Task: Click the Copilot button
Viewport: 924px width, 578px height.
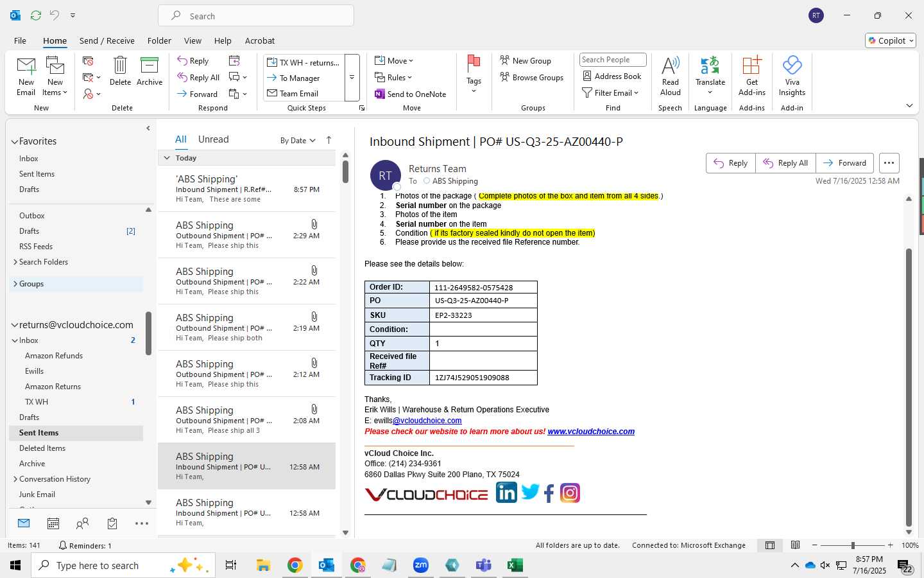Action: pyautogui.click(x=891, y=40)
